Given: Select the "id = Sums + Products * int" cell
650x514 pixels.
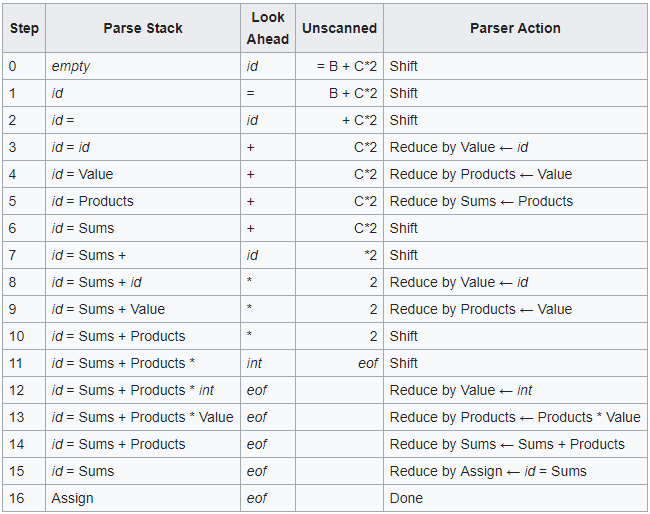Looking at the screenshot, I should 133,390.
